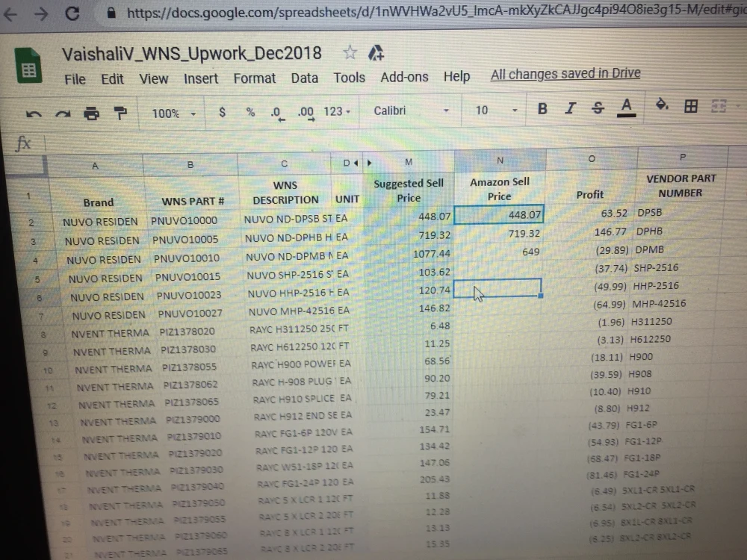The image size is (747, 560).
Task: Select column A header
Action: (x=96, y=166)
